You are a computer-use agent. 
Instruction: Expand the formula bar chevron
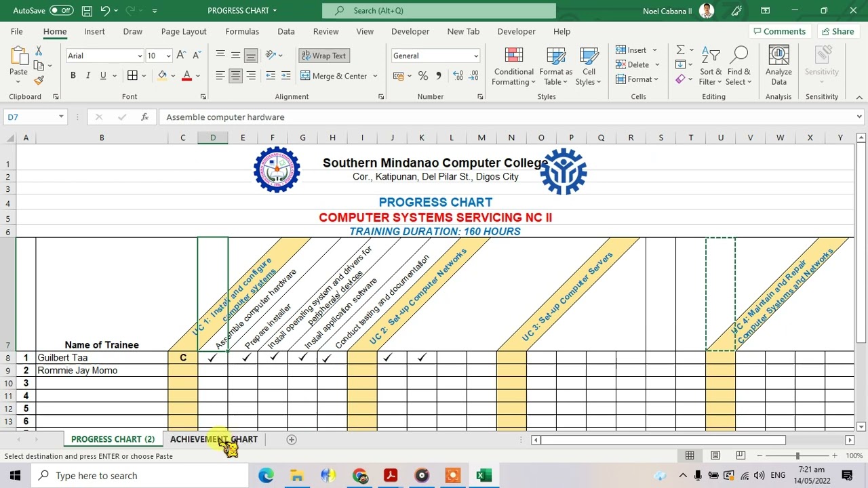coord(859,117)
